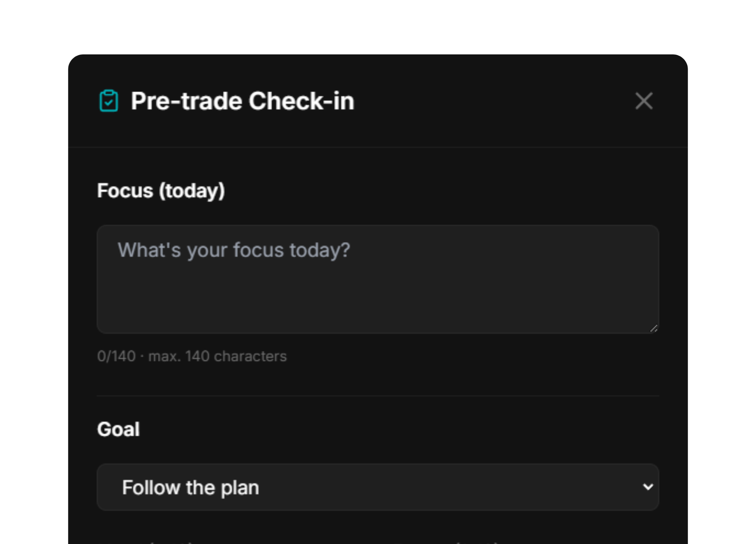
Task: Click the Pre-trade Check-in header icon
Action: coord(108,101)
